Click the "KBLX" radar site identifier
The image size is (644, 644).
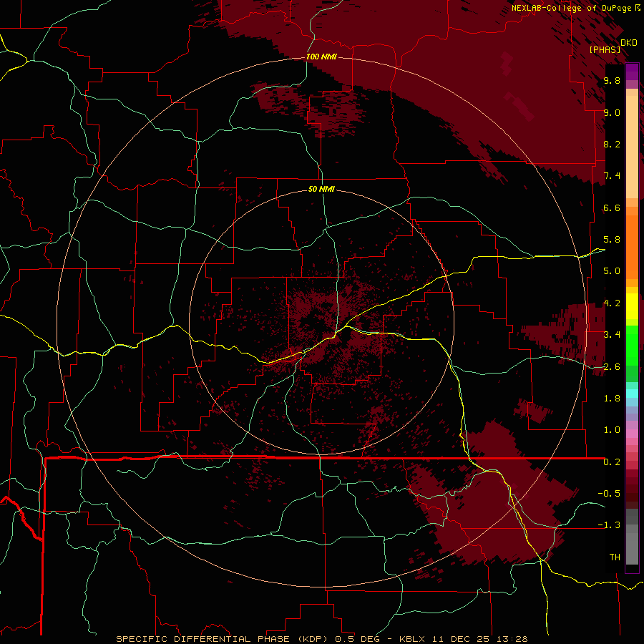[x=412, y=639]
